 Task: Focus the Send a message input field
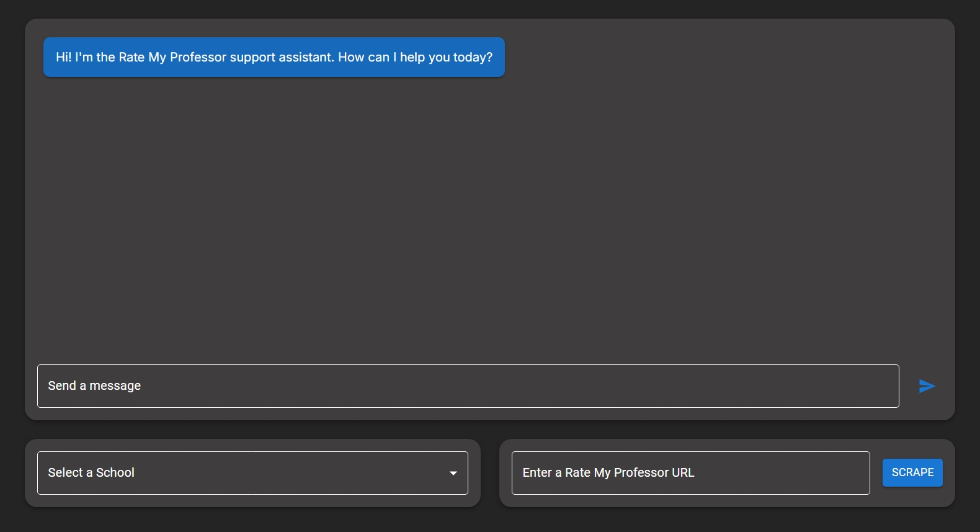[x=468, y=386]
